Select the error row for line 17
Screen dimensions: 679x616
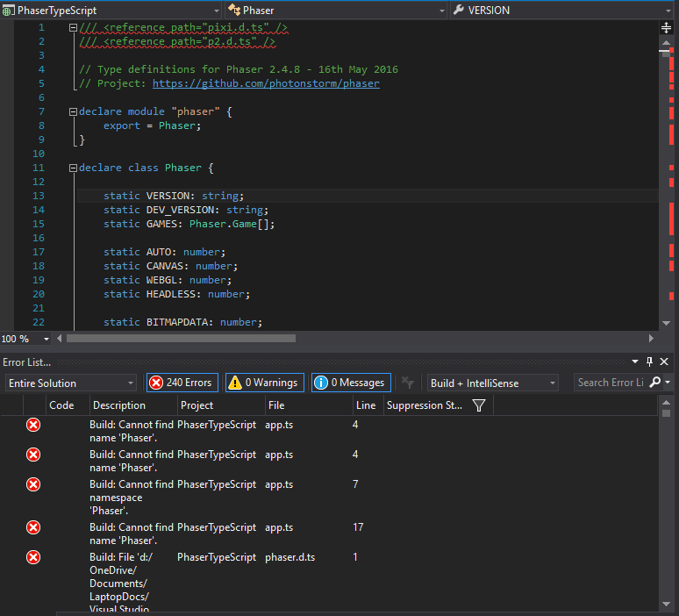point(329,534)
